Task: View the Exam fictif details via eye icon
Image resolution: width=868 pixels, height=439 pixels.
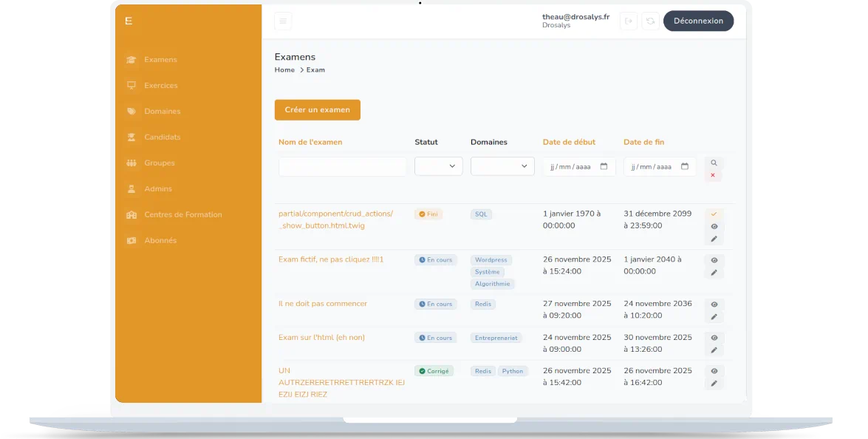Action: pos(714,260)
